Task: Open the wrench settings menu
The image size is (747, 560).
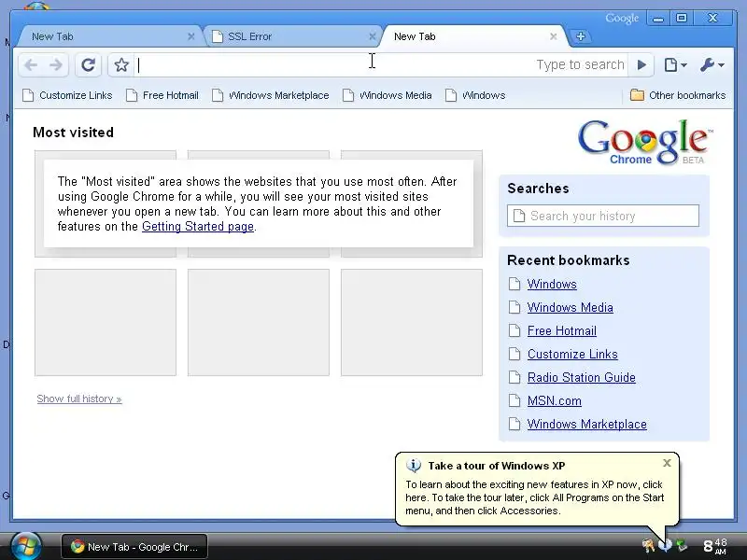Action: tap(712, 64)
